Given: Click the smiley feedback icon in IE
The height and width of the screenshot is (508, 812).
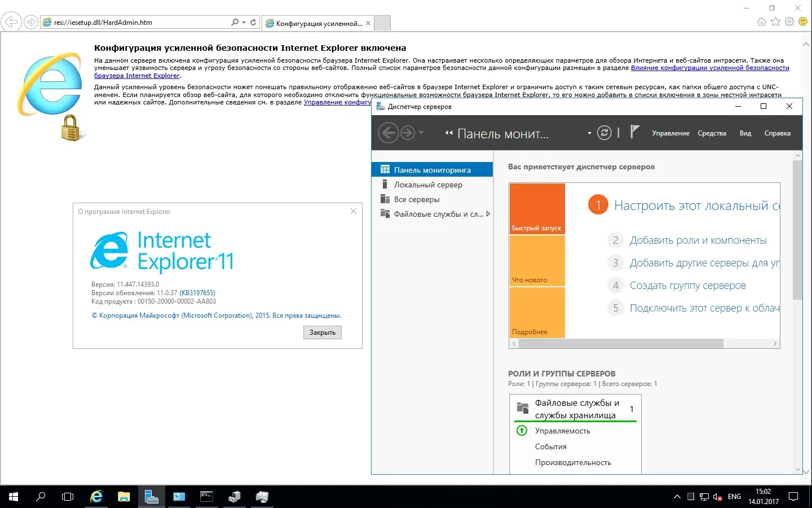Looking at the screenshot, I should pos(803,22).
